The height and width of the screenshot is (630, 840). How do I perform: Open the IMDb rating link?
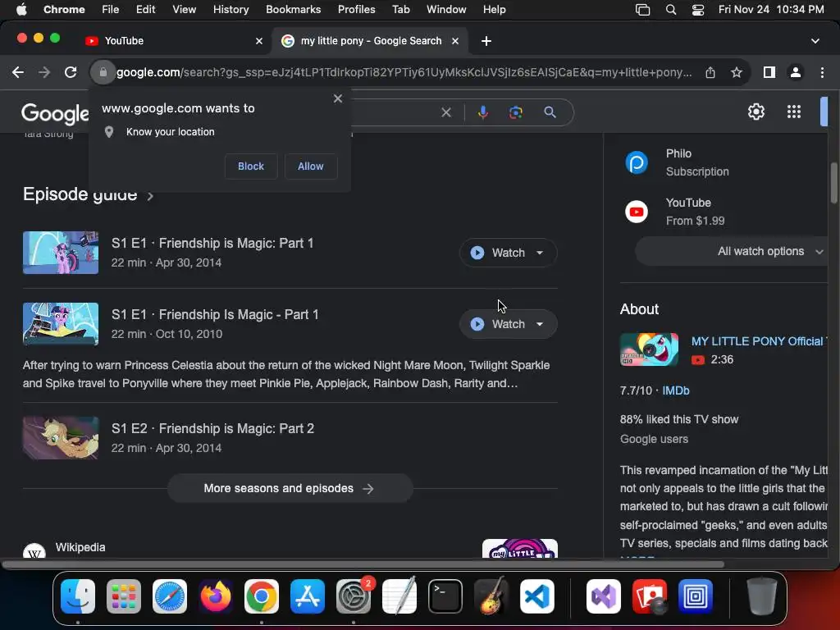tap(676, 390)
